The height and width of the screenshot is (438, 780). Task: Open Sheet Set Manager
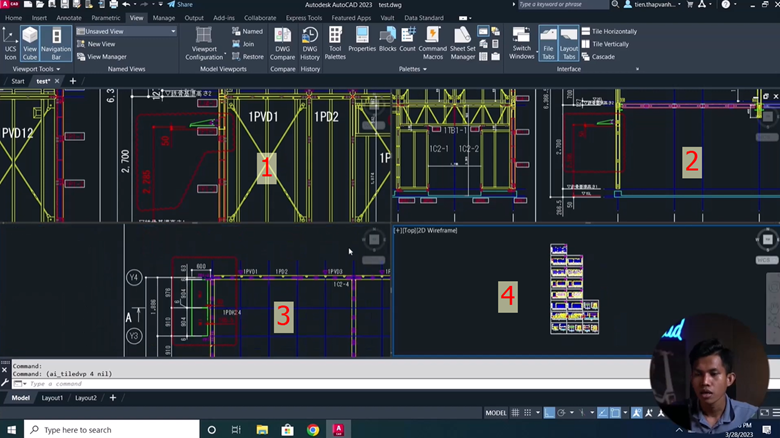click(x=463, y=44)
